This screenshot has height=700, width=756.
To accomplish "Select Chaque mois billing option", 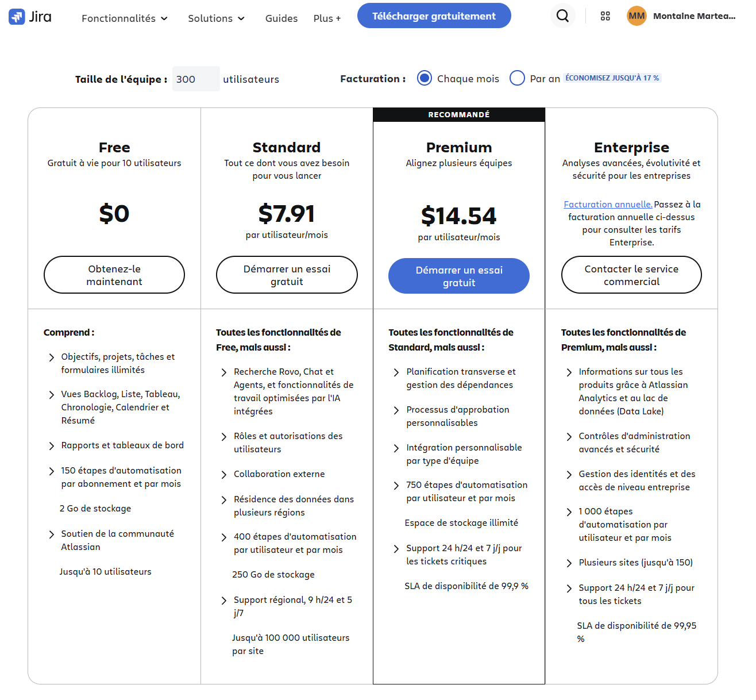I will coord(425,78).
